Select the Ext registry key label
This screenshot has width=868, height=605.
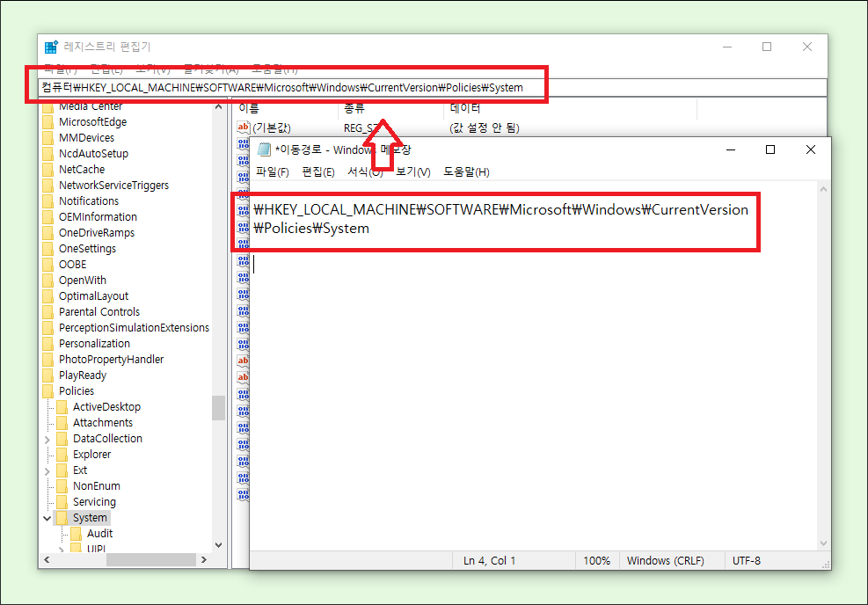pos(80,470)
